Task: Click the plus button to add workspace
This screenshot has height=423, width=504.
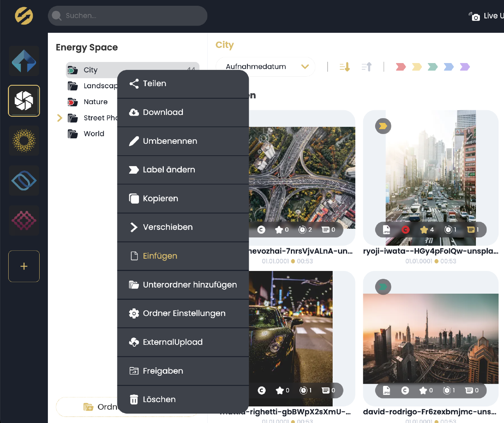Action: [x=24, y=266]
